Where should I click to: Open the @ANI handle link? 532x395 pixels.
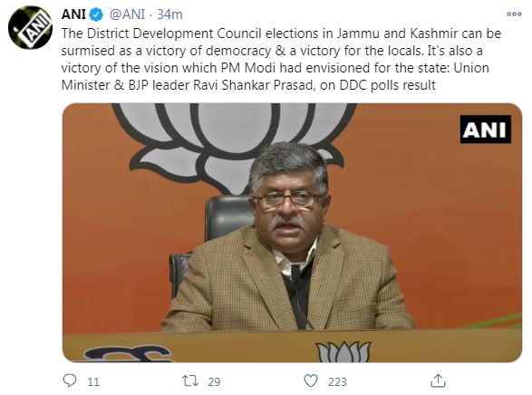127,14
